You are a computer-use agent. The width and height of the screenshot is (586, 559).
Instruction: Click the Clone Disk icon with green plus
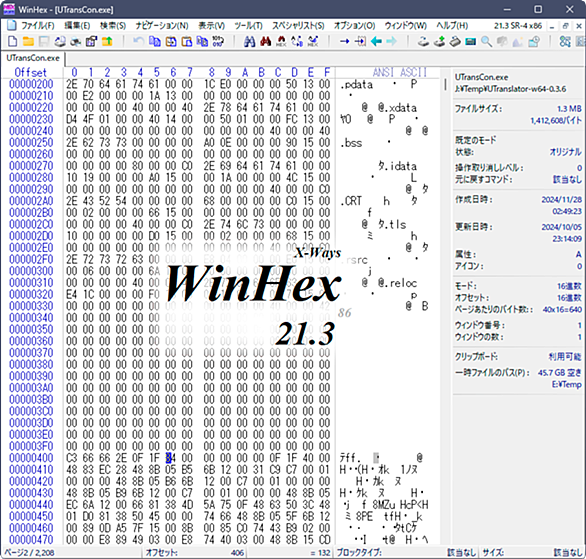439,41
